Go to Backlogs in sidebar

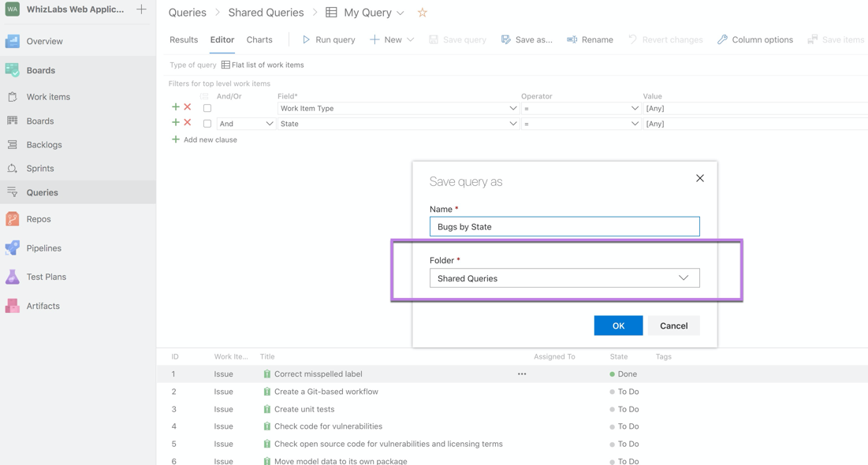[44, 144]
